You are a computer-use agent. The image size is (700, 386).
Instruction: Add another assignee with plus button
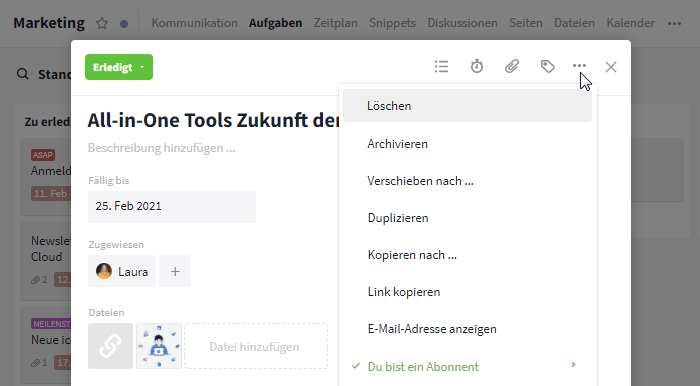tap(175, 271)
